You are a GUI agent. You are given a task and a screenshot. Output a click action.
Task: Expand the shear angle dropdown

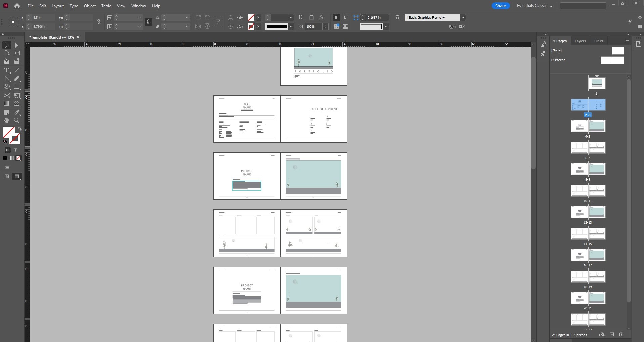click(187, 26)
